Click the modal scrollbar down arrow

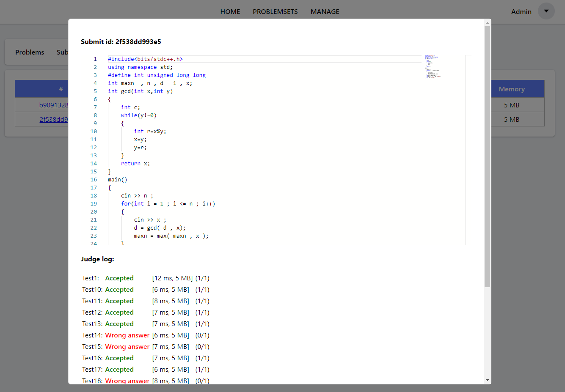pyautogui.click(x=488, y=380)
